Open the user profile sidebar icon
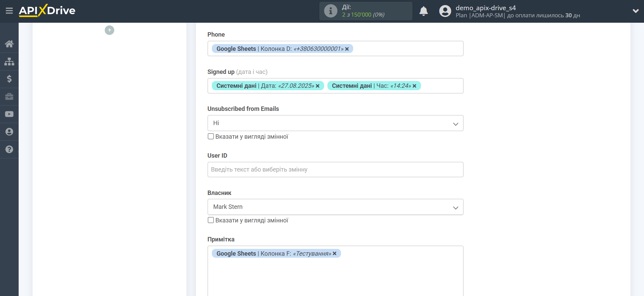 tap(9, 132)
